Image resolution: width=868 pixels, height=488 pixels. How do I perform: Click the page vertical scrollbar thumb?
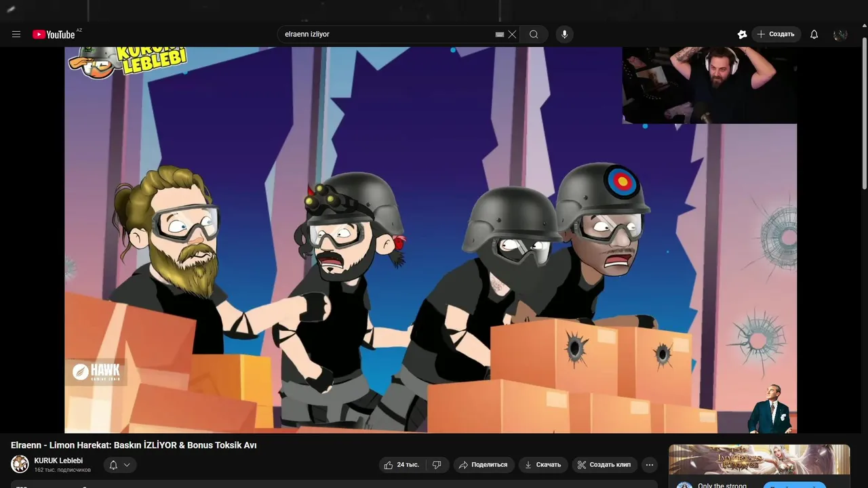[x=864, y=113]
